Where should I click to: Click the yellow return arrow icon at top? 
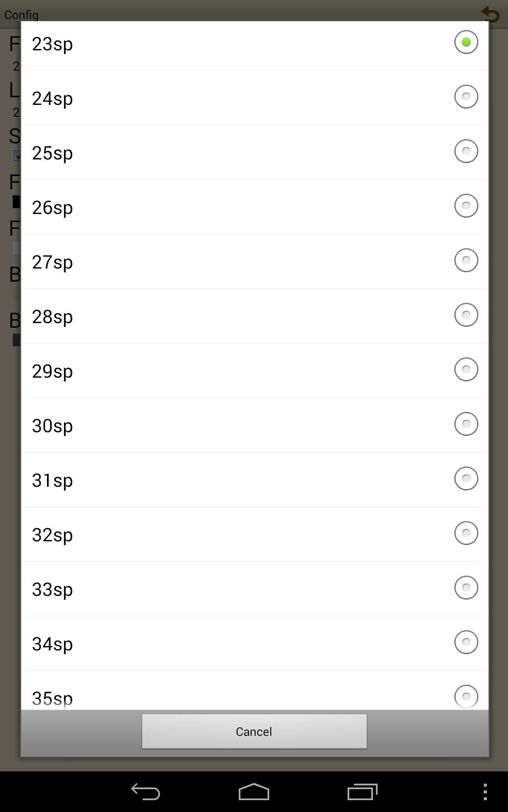(x=491, y=14)
